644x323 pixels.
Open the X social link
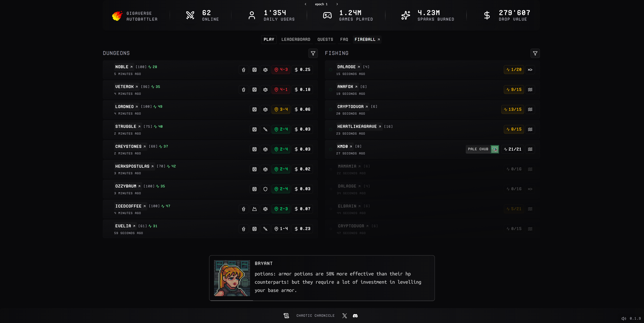click(x=344, y=316)
